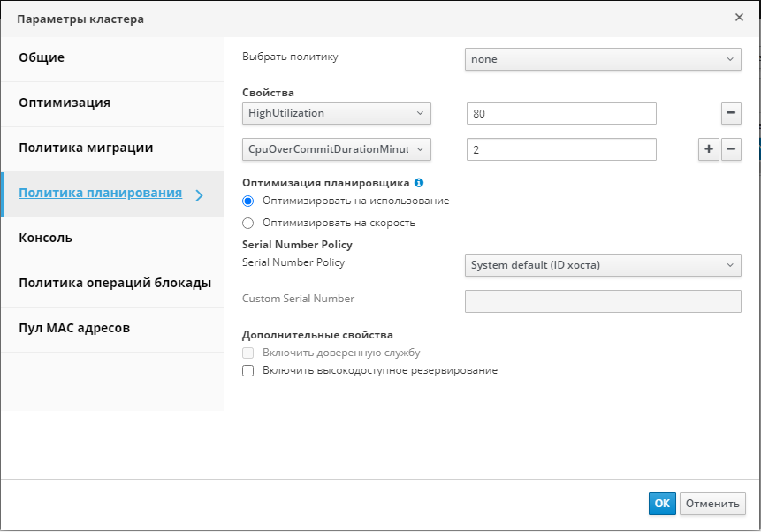Close the Параметры кластера dialog
This screenshot has height=532, width=761.
click(739, 17)
